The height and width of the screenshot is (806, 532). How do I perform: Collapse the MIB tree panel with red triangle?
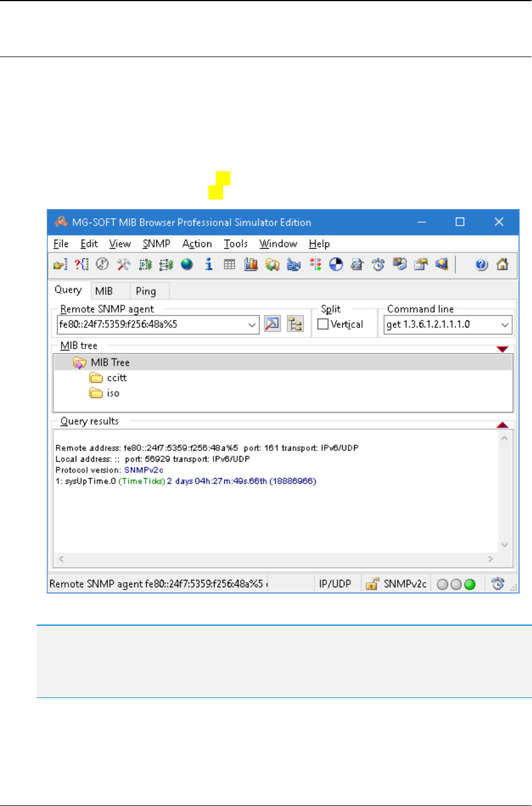[x=502, y=349]
